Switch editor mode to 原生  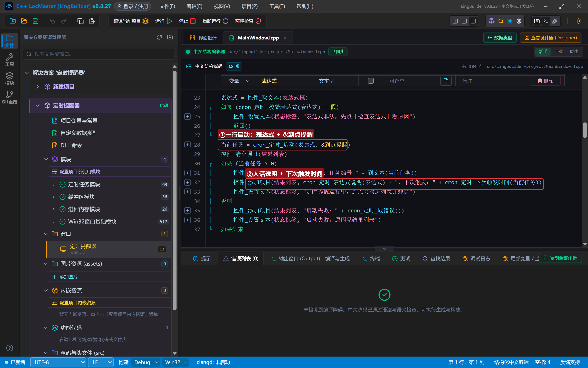[574, 52]
